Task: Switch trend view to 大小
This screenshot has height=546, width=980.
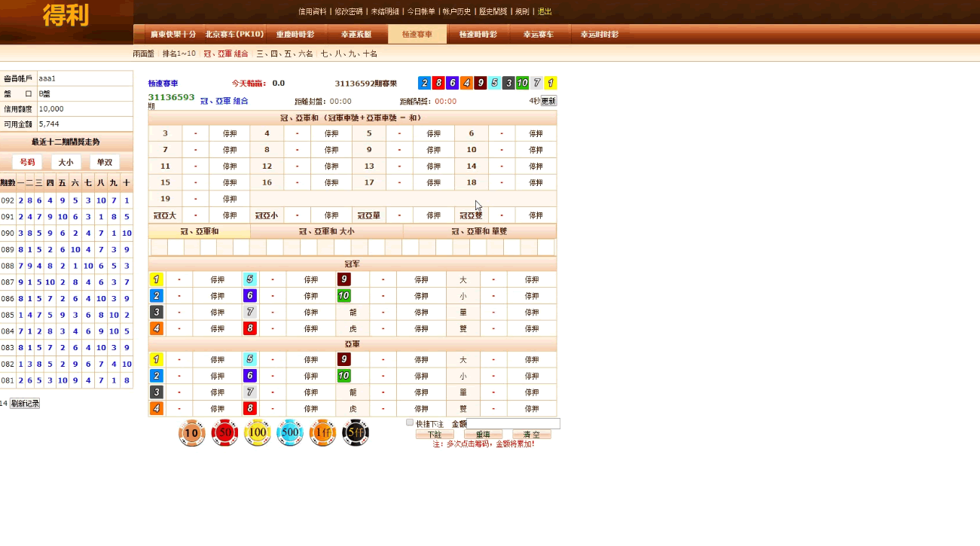Action: [x=66, y=163]
